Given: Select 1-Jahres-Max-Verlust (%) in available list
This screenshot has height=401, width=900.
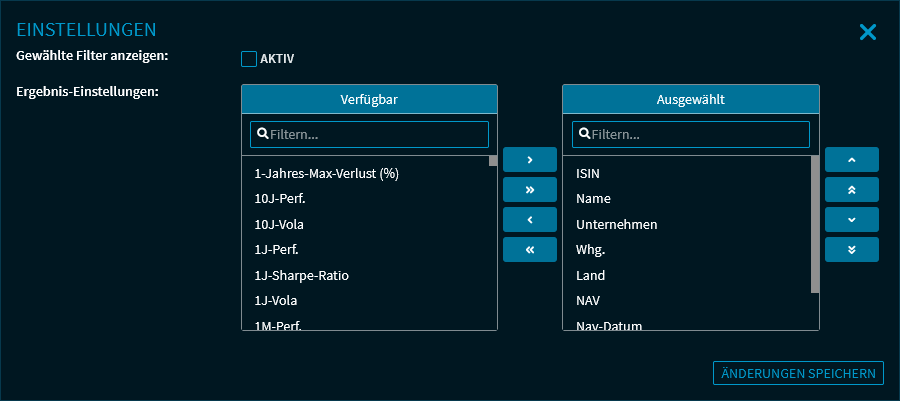Looking at the screenshot, I should [x=327, y=173].
